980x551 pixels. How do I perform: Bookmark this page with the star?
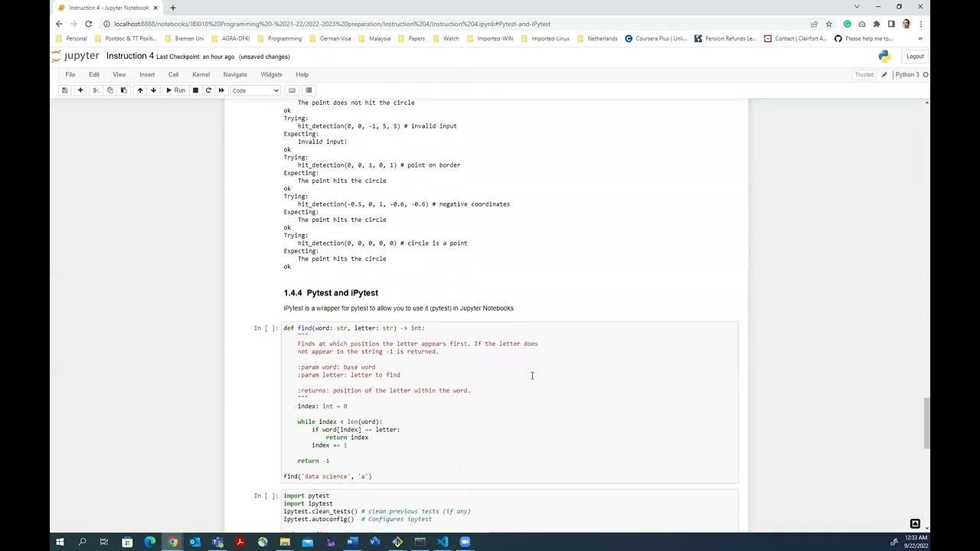(x=828, y=24)
